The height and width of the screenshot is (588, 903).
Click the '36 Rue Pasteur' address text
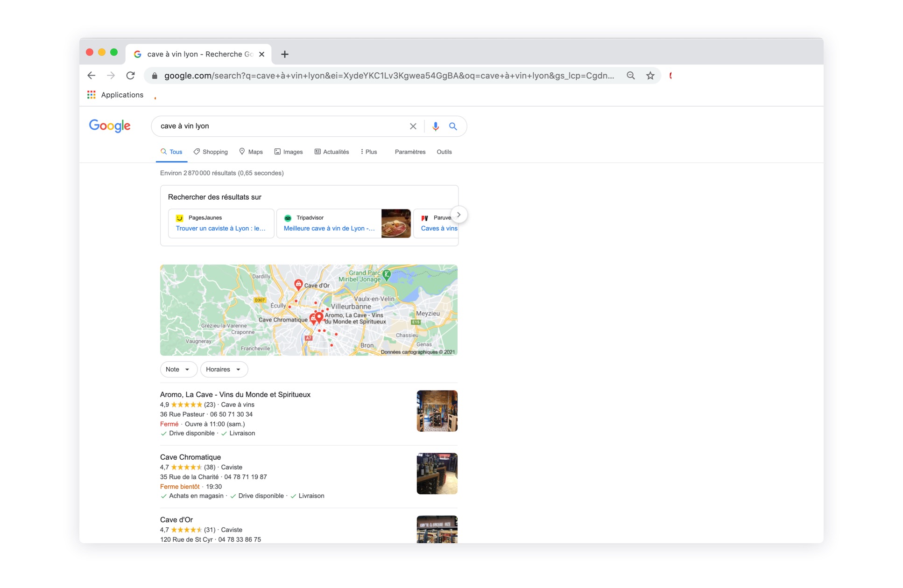(182, 414)
